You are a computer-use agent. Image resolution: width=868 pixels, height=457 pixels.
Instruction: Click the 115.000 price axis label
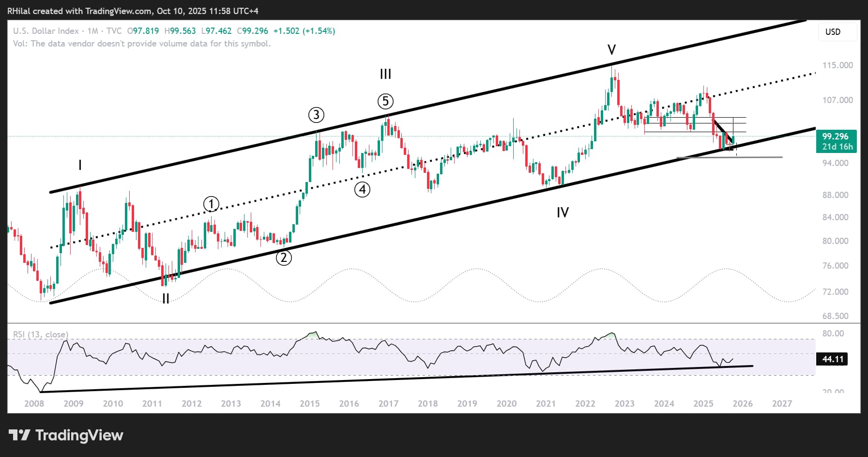[x=838, y=65]
